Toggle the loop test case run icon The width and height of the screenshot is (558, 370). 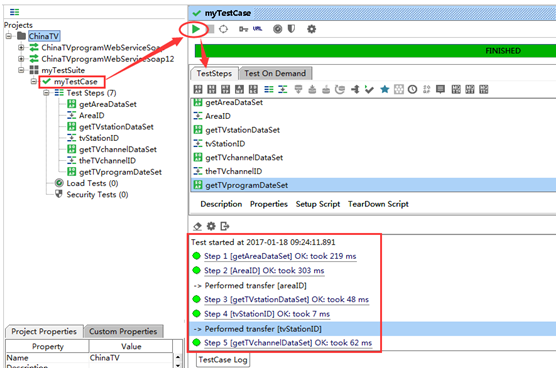pyautogui.click(x=223, y=29)
